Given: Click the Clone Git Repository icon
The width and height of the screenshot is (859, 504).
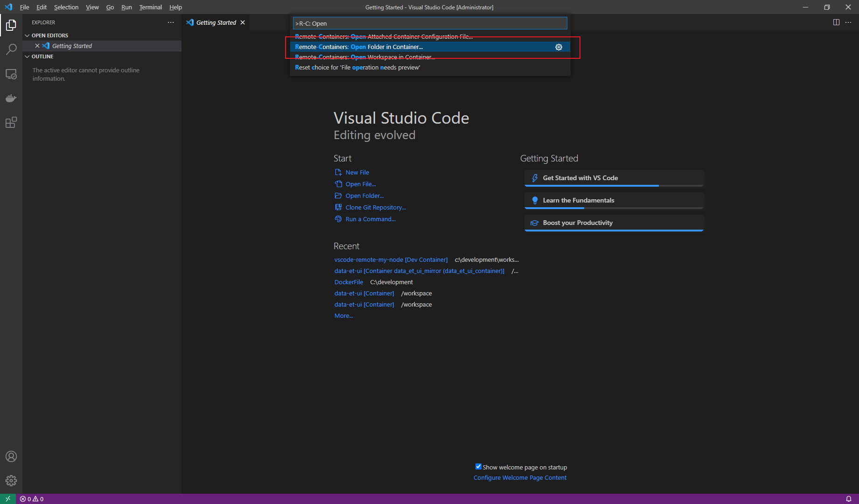Looking at the screenshot, I should tap(338, 207).
